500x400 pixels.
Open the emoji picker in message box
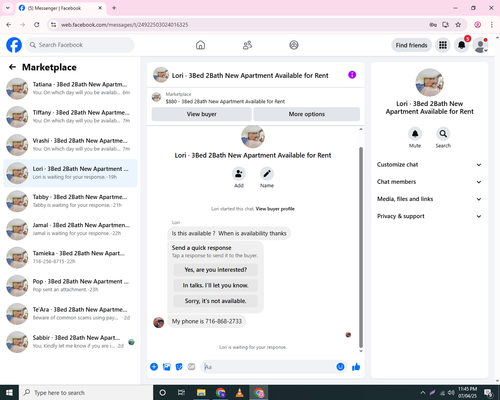click(340, 367)
